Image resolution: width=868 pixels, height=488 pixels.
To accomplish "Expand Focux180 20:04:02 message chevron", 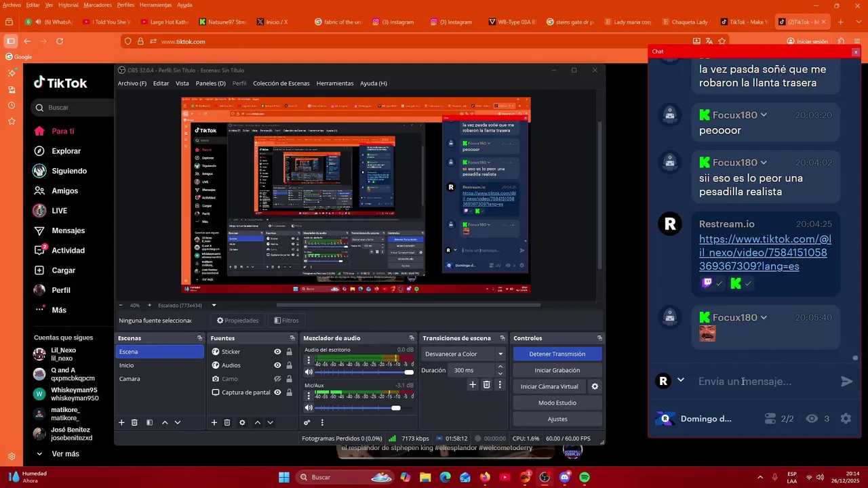I will [x=764, y=163].
